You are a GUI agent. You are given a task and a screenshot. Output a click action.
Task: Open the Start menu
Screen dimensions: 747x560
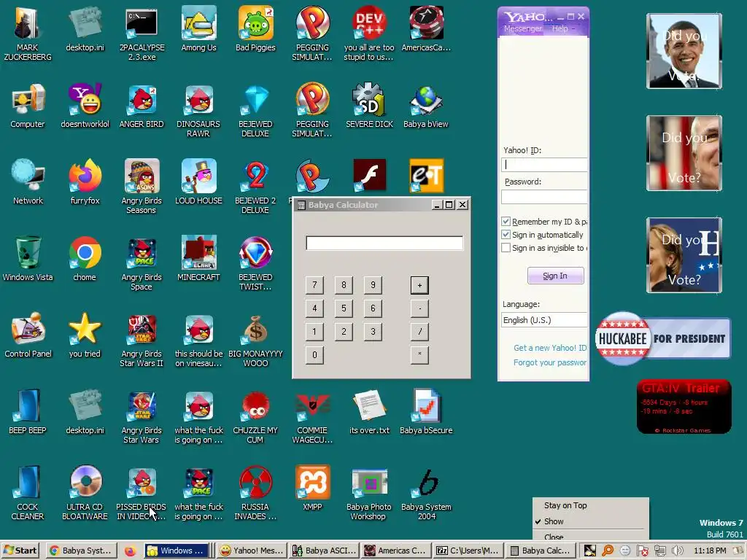tap(21, 551)
